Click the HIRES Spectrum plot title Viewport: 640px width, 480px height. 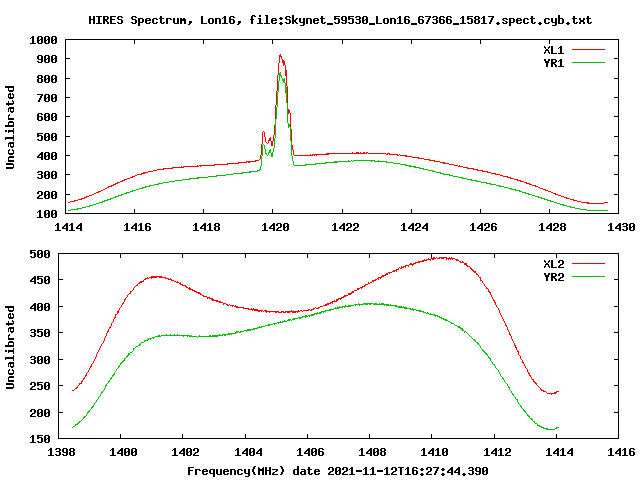pyautogui.click(x=340, y=20)
